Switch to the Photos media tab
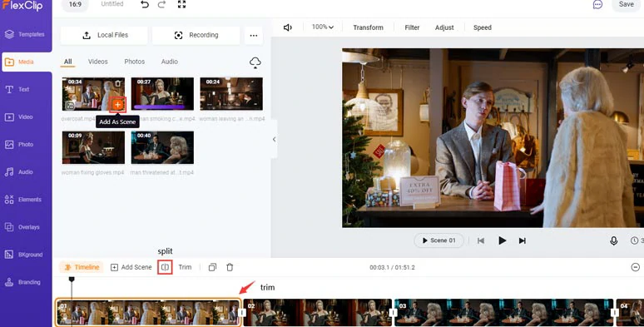The width and height of the screenshot is (644, 327). point(134,62)
